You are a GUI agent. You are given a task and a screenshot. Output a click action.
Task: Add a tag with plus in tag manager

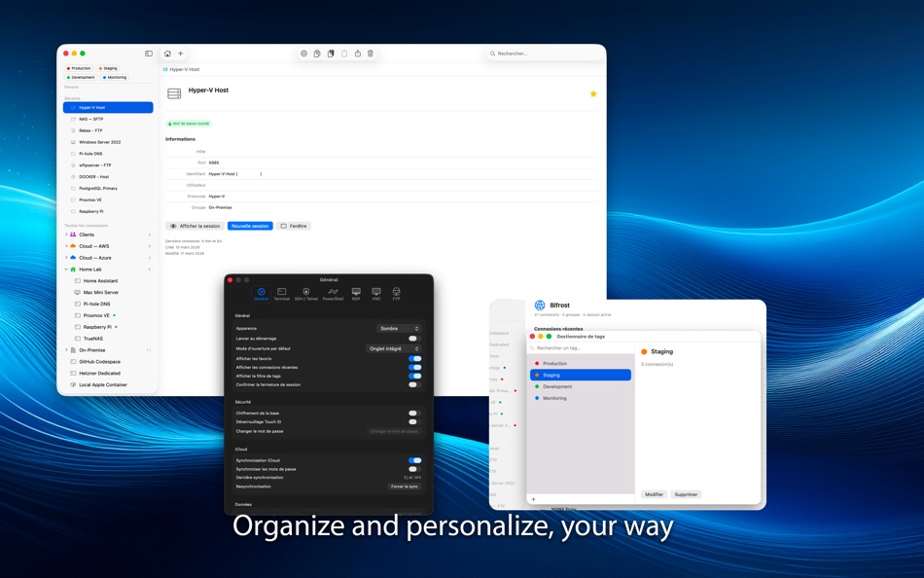(x=533, y=499)
